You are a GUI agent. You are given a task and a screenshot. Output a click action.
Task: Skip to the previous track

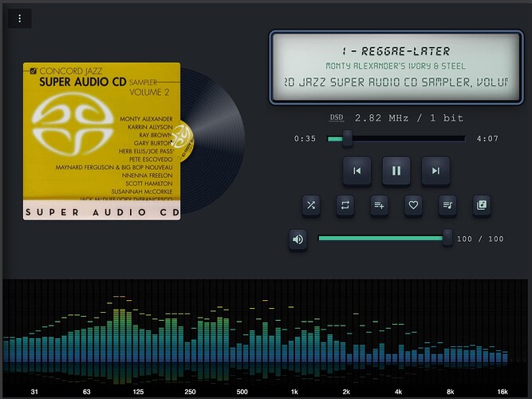pos(357,171)
